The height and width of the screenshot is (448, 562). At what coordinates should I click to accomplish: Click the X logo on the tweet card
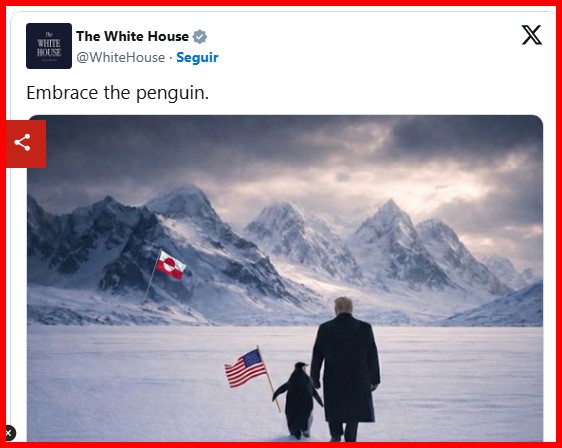[x=531, y=35]
